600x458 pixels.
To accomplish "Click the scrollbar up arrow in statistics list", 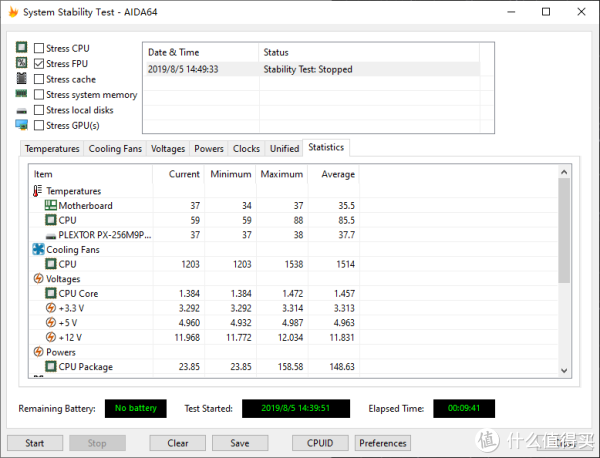I will point(564,172).
